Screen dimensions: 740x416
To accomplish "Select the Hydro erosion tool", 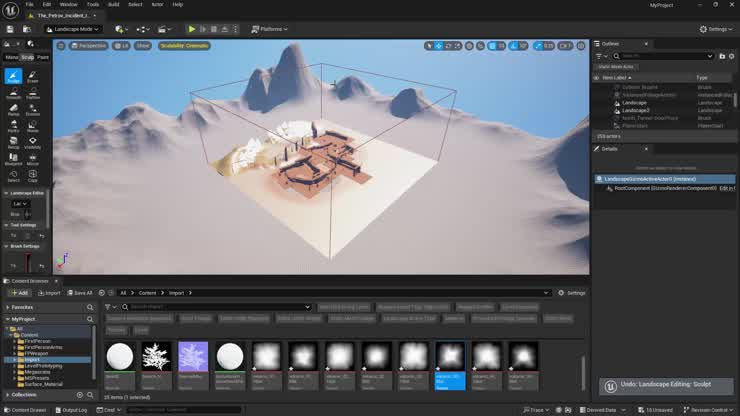I will [13, 126].
